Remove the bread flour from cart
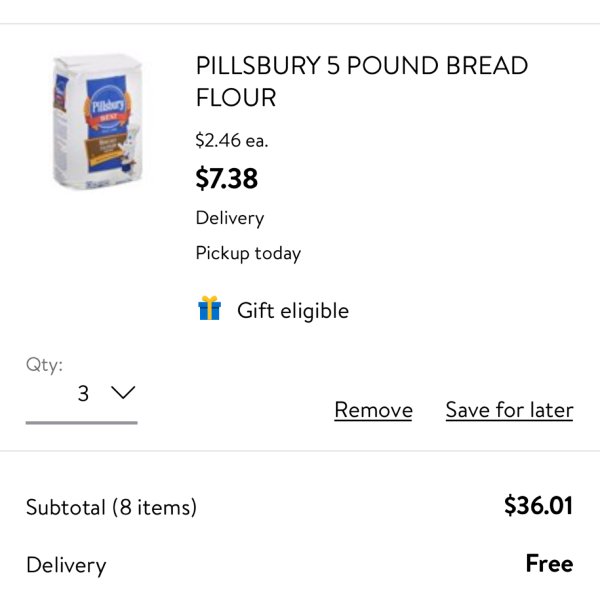This screenshot has width=600, height=600. (x=373, y=410)
